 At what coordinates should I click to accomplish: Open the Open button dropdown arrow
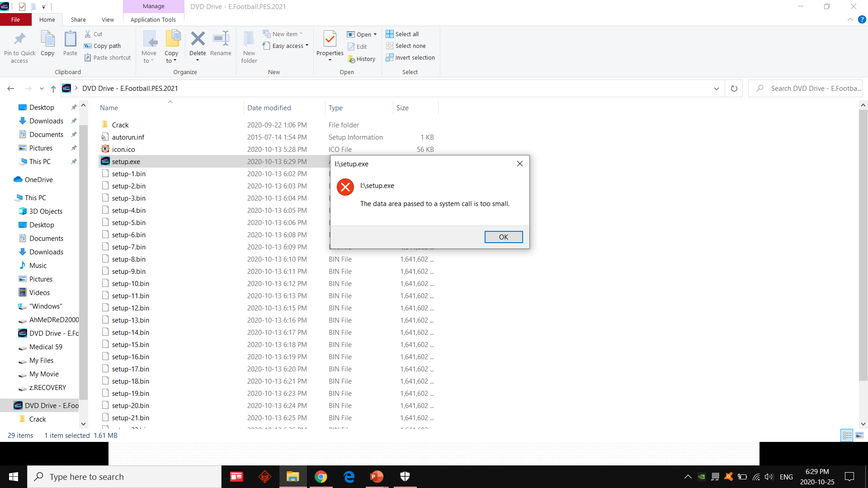click(x=375, y=34)
